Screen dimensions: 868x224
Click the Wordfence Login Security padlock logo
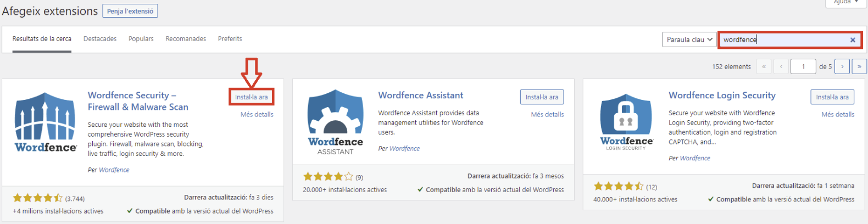(x=626, y=122)
